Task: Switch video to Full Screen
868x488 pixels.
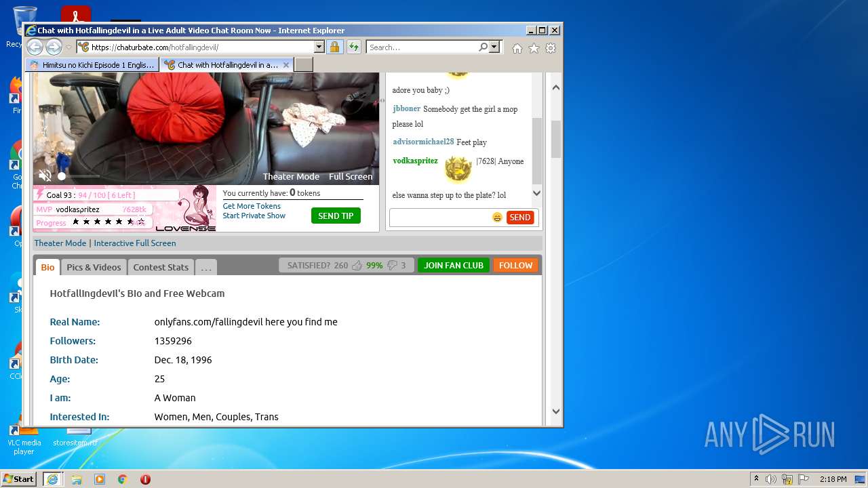Action: 351,176
